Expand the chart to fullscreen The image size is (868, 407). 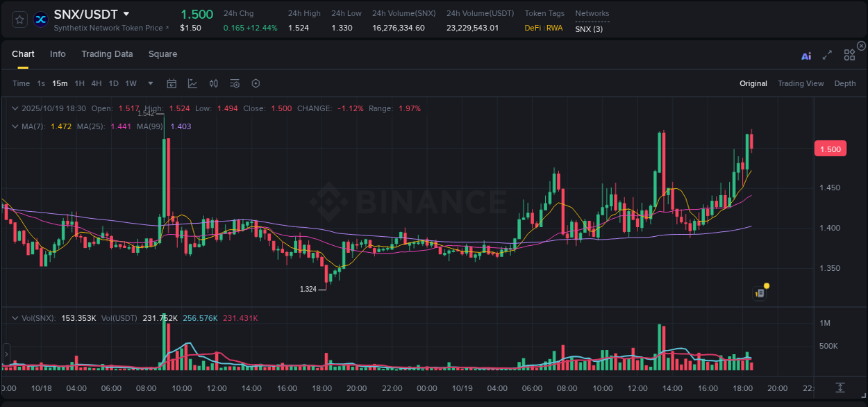click(827, 55)
